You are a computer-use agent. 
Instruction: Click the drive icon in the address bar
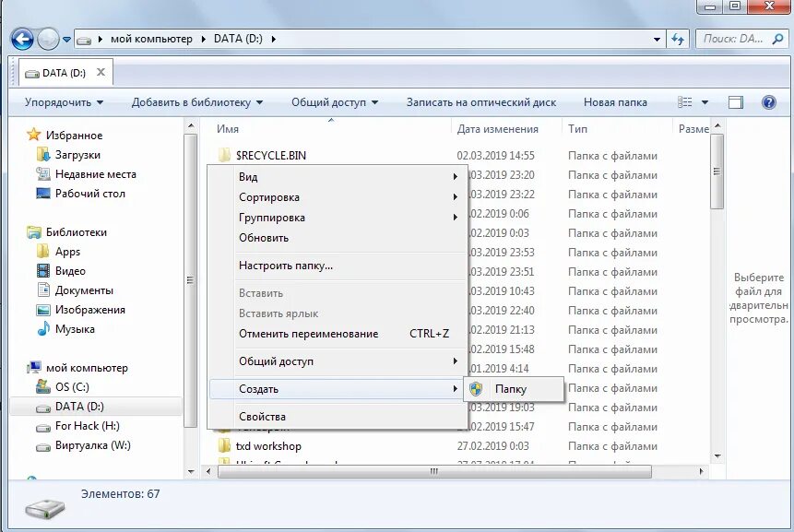[84, 40]
